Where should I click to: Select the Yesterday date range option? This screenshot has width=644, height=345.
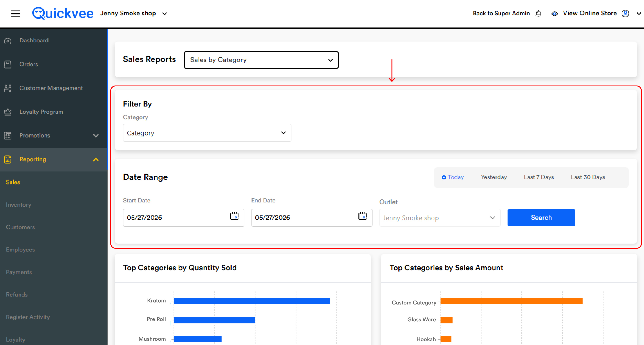pyautogui.click(x=494, y=177)
